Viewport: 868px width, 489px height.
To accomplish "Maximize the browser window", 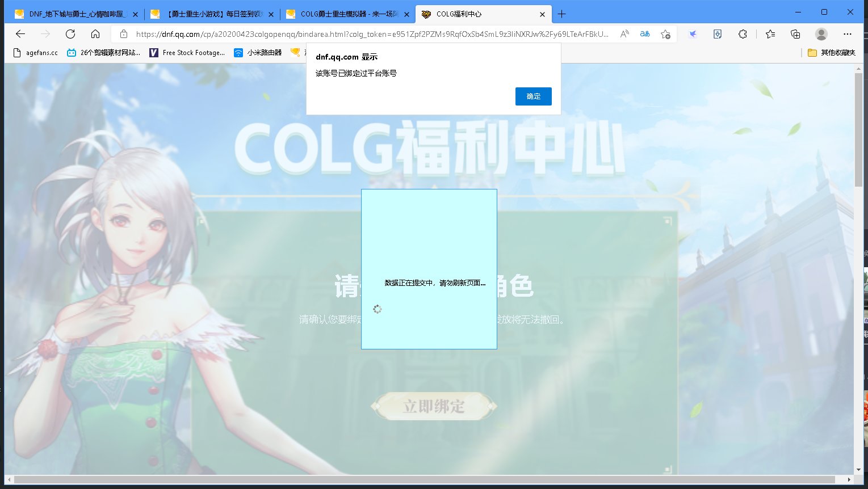I will [824, 12].
